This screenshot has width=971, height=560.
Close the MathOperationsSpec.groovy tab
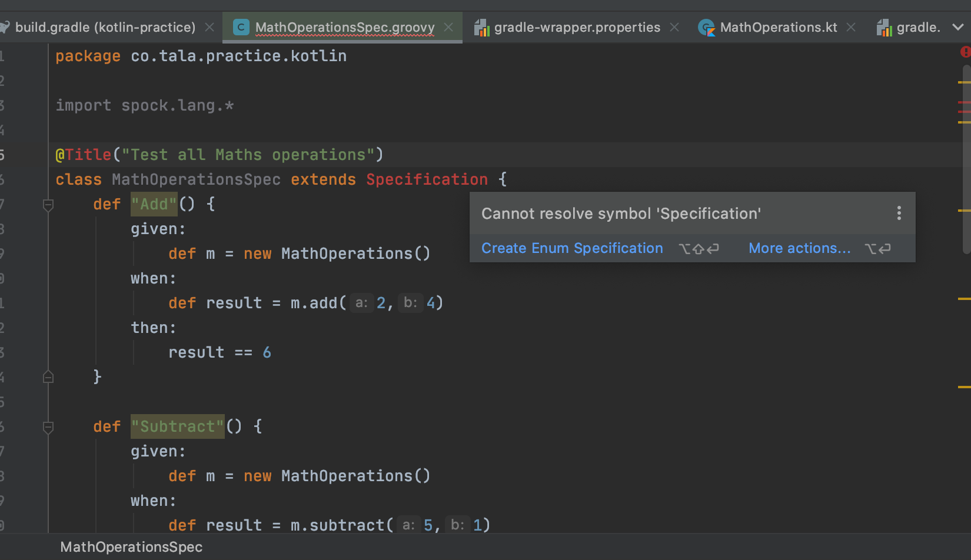point(448,26)
